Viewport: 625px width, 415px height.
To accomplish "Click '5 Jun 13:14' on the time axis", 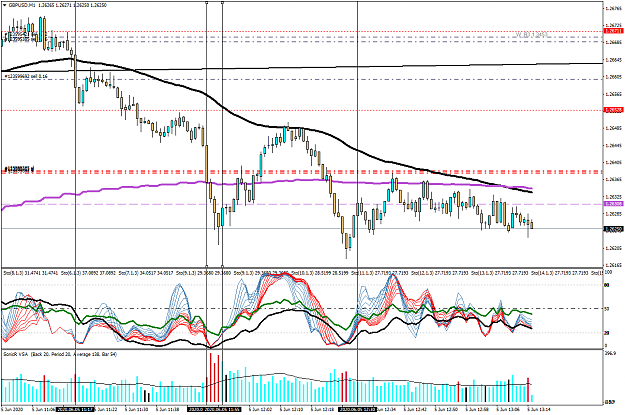I will (x=539, y=409).
